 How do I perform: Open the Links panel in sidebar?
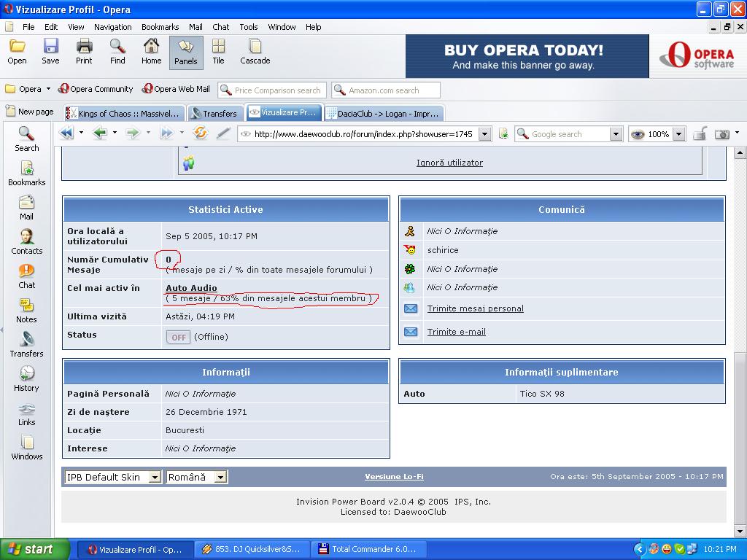point(27,413)
